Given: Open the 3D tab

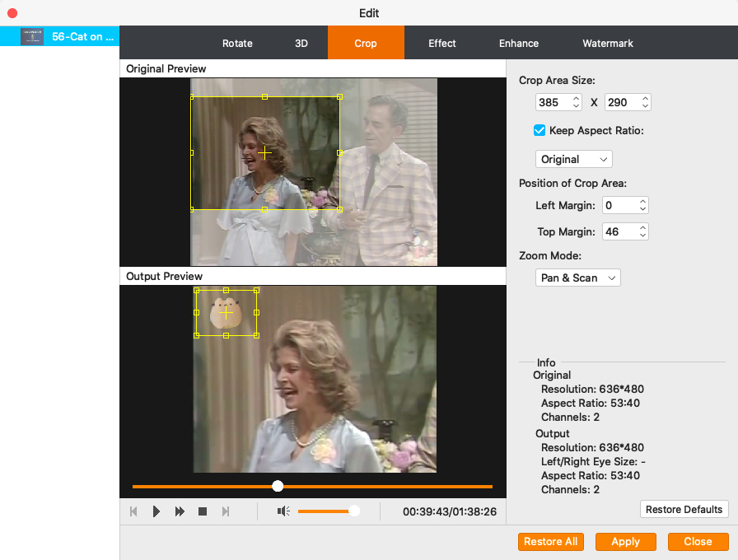Looking at the screenshot, I should point(301,44).
